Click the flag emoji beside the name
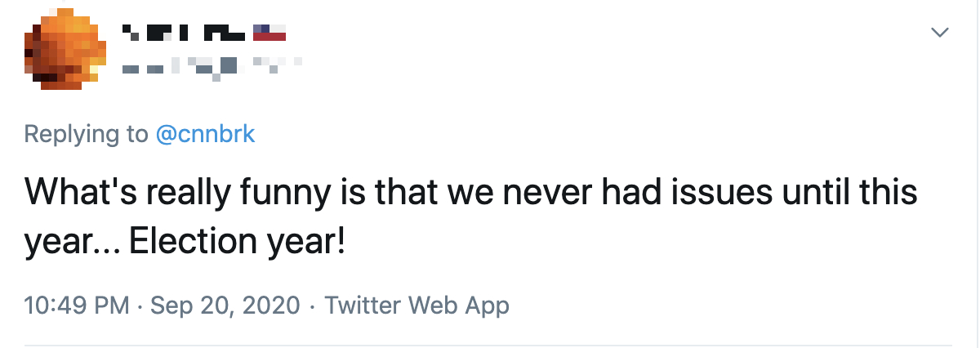The image size is (980, 348). point(269,33)
